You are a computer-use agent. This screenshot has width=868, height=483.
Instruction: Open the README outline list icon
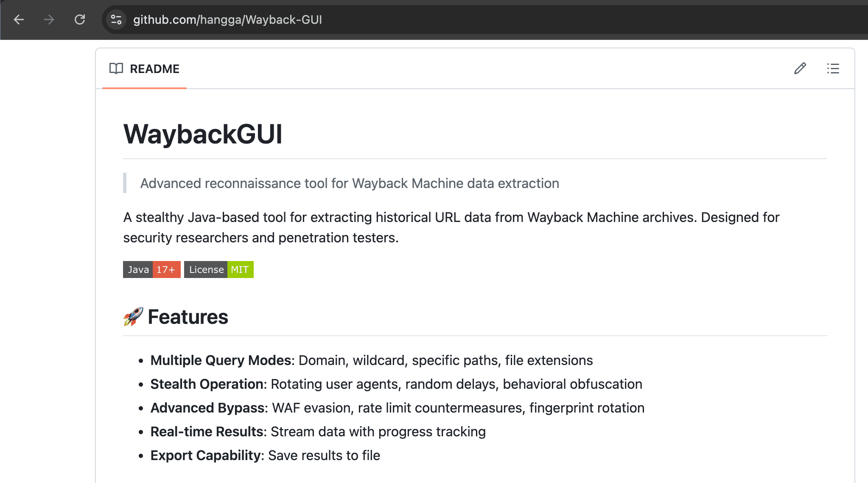click(833, 68)
